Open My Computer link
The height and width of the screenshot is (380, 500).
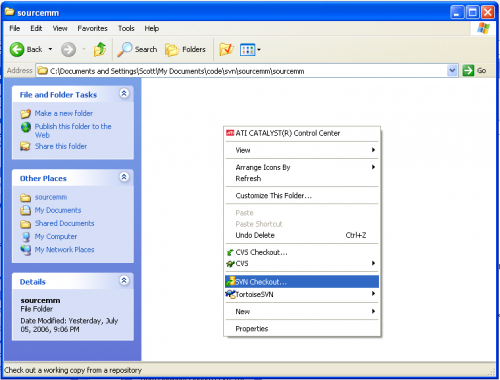pyautogui.click(x=56, y=236)
